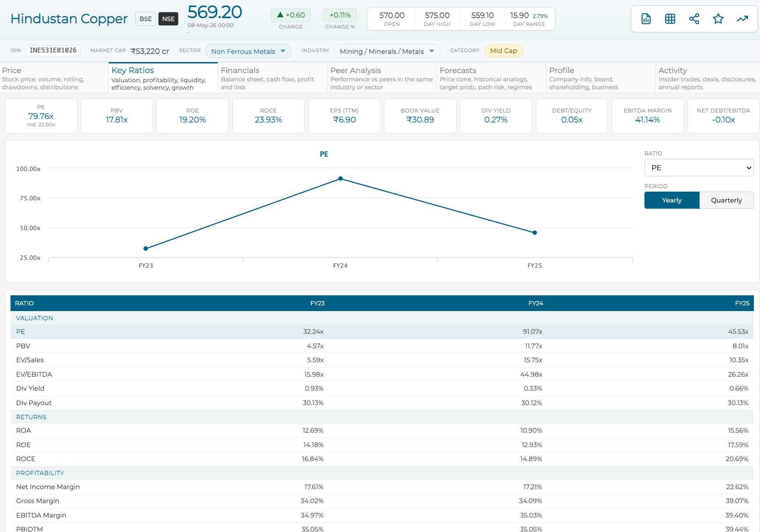This screenshot has width=760, height=532.
Task: Click the ROE 19.20% summary card
Action: [x=193, y=116]
